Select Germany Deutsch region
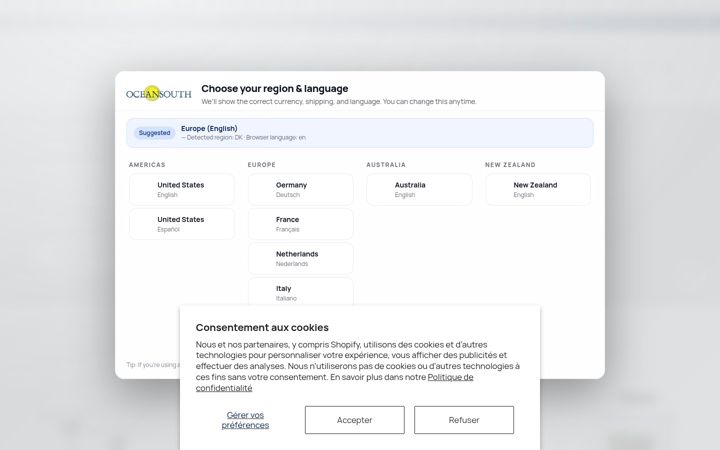This screenshot has width=720, height=450. pos(301,189)
